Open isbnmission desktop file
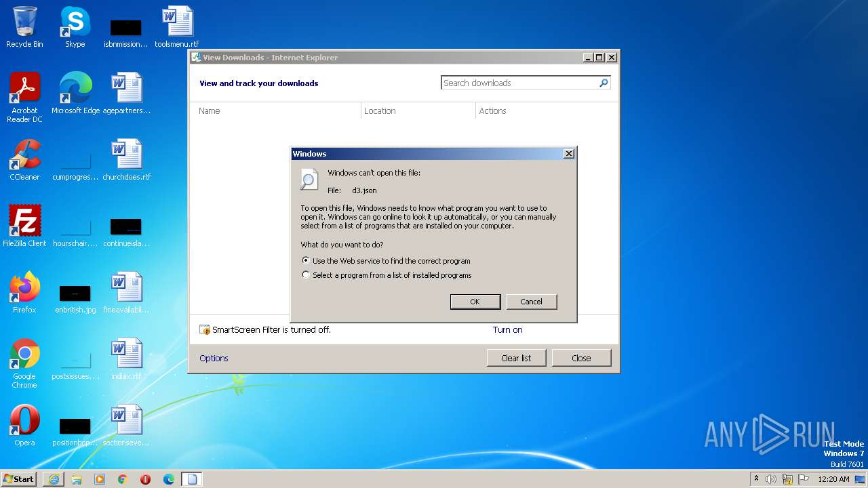The width and height of the screenshot is (868, 488). [x=126, y=33]
